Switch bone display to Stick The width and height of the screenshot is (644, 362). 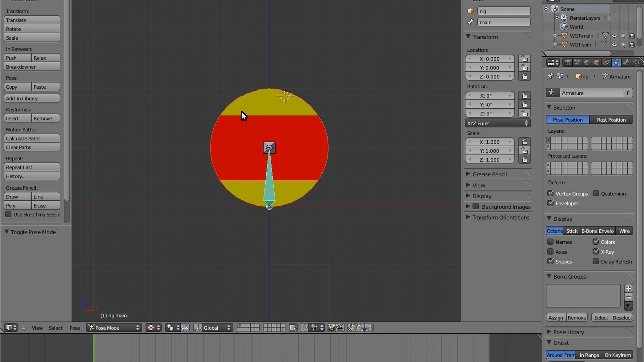click(572, 231)
